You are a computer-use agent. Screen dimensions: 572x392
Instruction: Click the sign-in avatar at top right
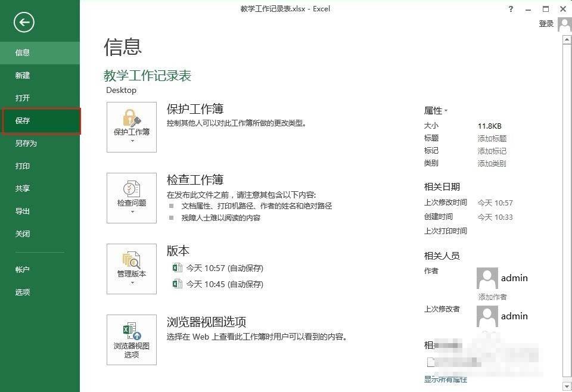564,24
